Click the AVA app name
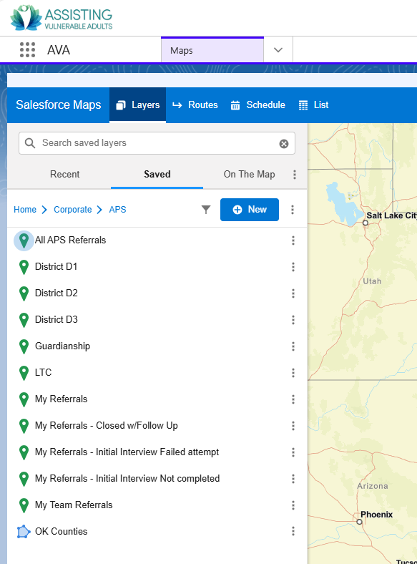Image resolution: width=418 pixels, height=564 pixels. pos(59,50)
